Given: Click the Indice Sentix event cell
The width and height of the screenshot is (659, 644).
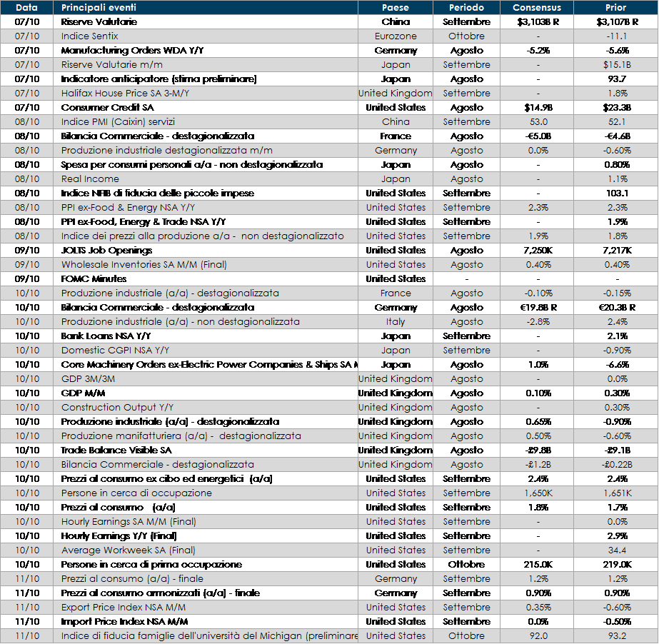Looking at the screenshot, I should pyautogui.click(x=90, y=36).
